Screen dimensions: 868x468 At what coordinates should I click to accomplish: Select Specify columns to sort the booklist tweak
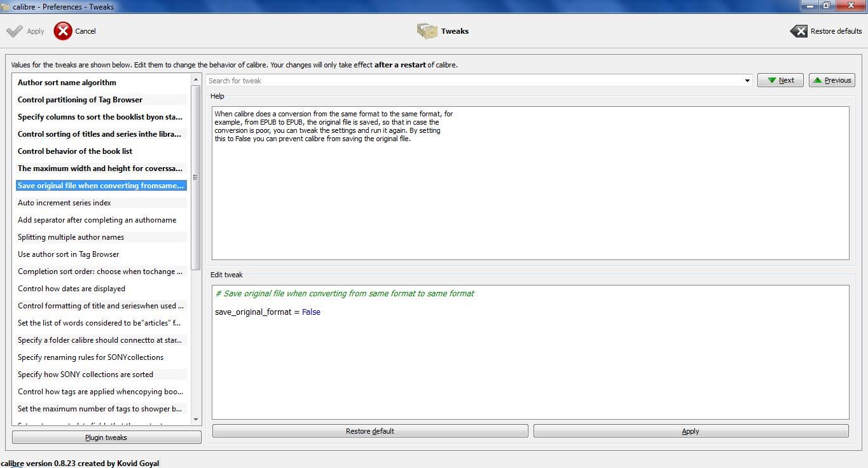click(102, 117)
